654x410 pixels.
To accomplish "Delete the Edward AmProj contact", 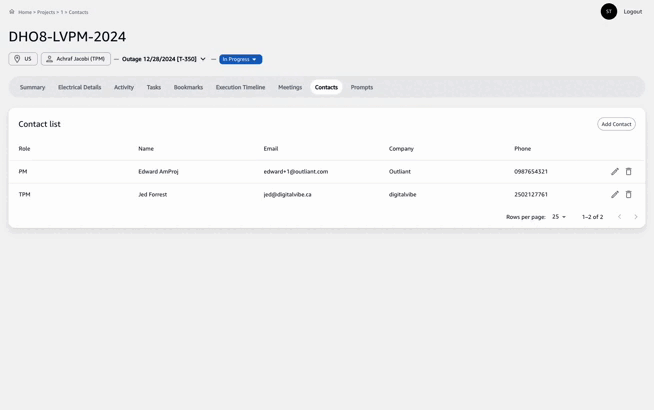I will pyautogui.click(x=629, y=172).
